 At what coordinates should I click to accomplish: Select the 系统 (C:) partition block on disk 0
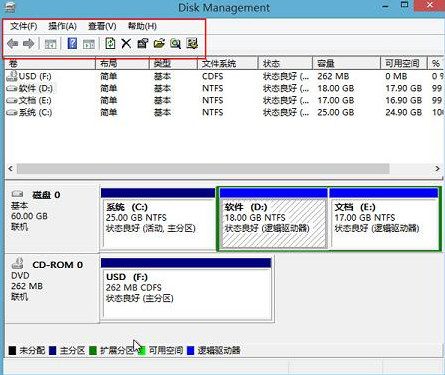point(158,219)
